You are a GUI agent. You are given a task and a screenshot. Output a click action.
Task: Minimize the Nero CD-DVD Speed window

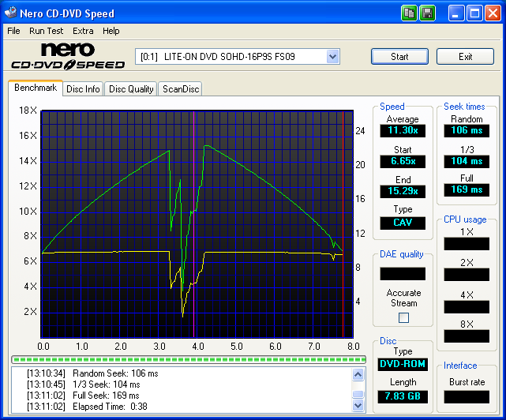[x=456, y=13]
